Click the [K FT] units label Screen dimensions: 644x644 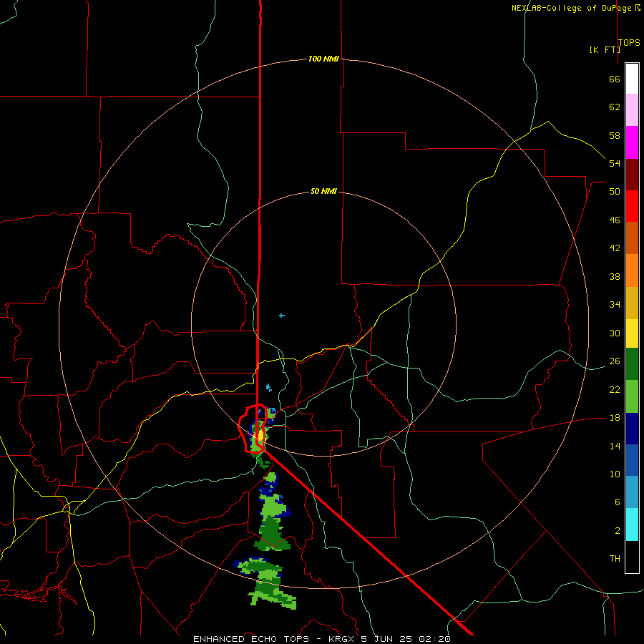[x=605, y=49]
